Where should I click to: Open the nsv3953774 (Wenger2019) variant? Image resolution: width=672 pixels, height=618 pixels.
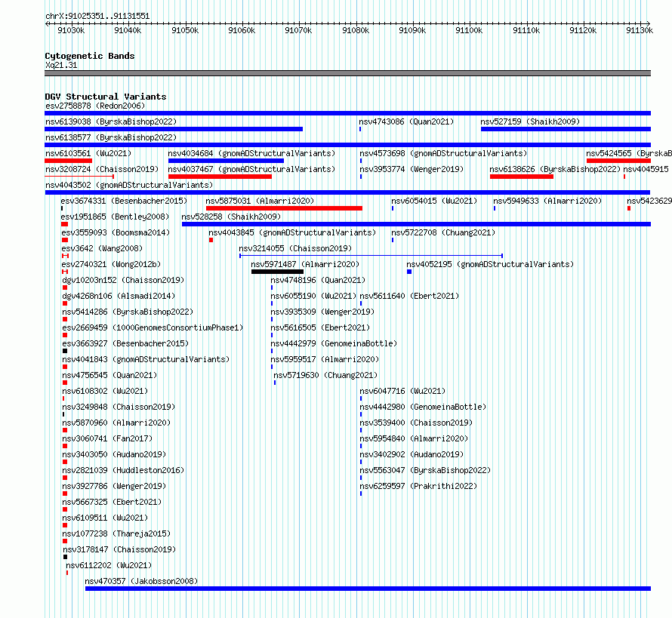(412, 169)
